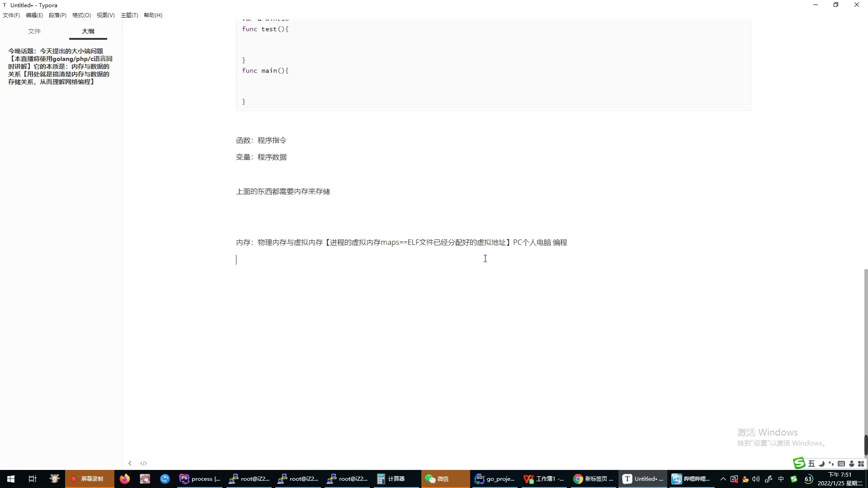Toggle source code mode icon
The image size is (868, 488).
click(x=143, y=463)
